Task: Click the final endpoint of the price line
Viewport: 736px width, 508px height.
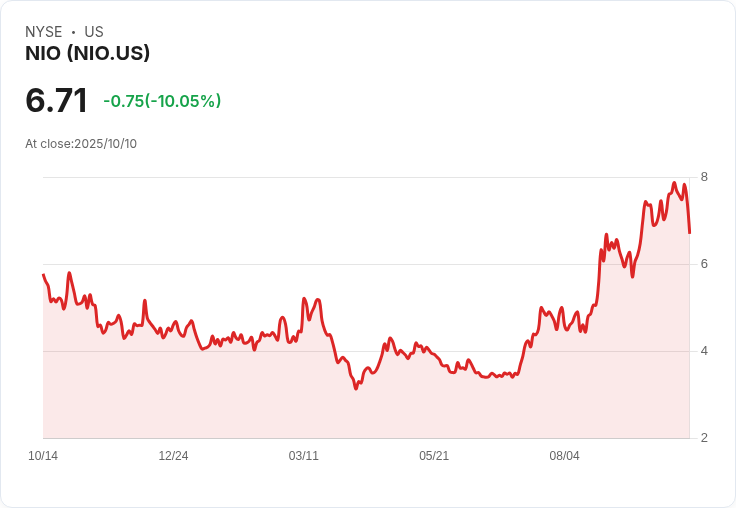Action: pos(689,232)
